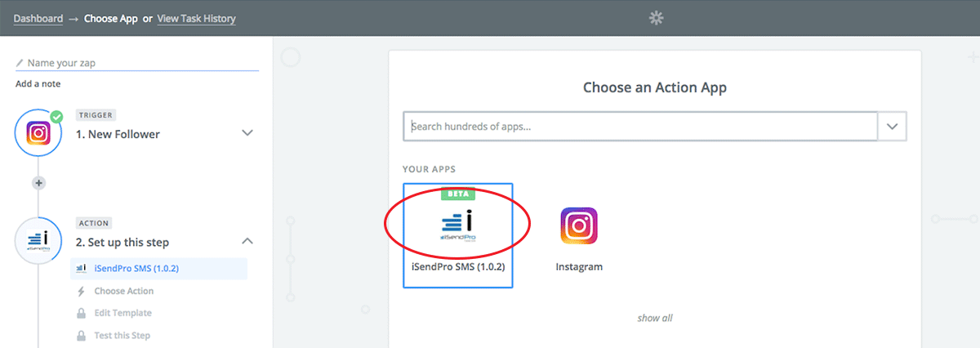Click the lock icon beside Edit Template
The width and height of the screenshot is (980, 348).
[x=81, y=313]
